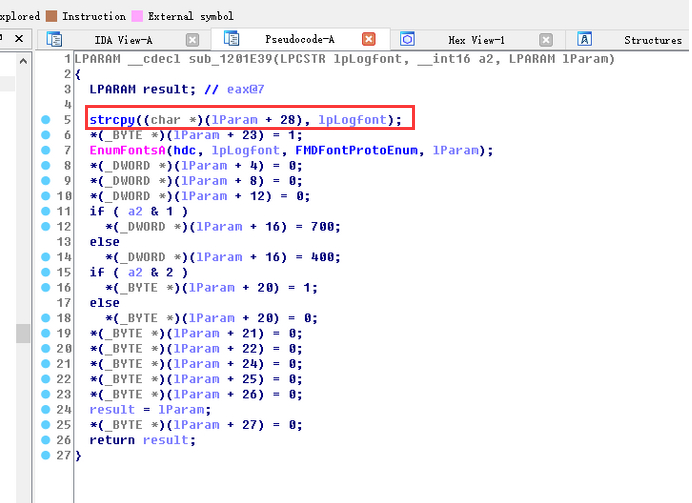The height and width of the screenshot is (503, 692).
Task: Click the Hex View-1 tab icon
Action: (407, 39)
